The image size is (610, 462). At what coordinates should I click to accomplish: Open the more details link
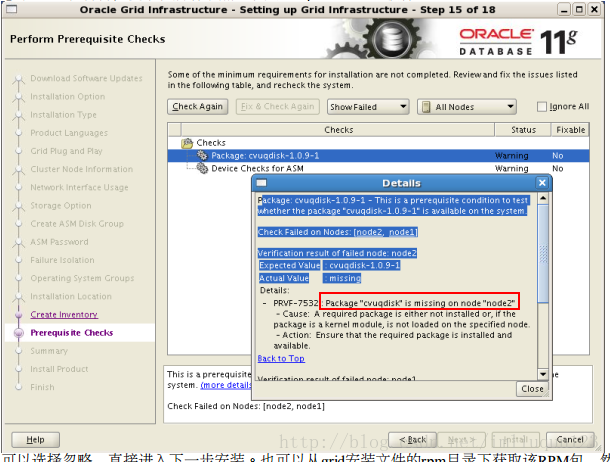pyautogui.click(x=226, y=385)
